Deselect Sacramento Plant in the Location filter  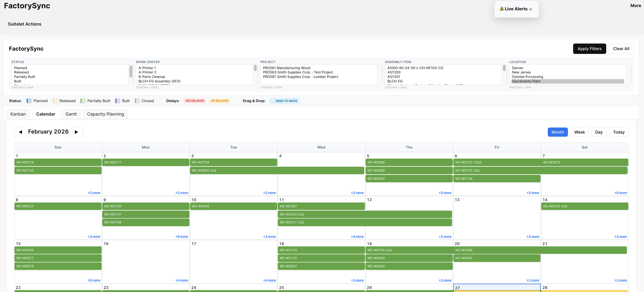click(526, 81)
